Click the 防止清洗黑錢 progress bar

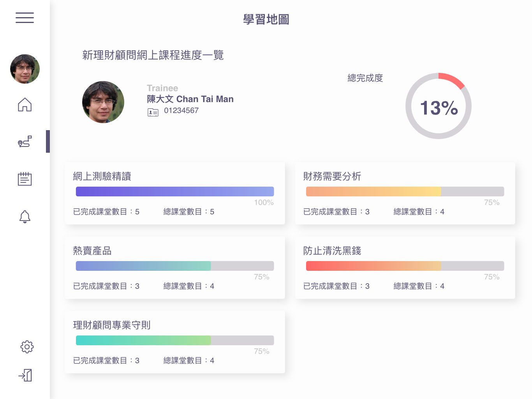click(x=405, y=266)
